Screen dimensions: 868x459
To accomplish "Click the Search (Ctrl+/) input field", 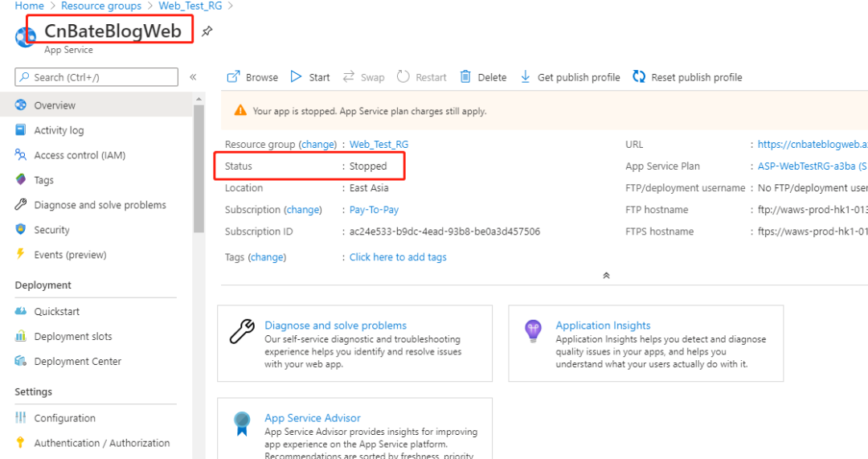I will point(96,77).
